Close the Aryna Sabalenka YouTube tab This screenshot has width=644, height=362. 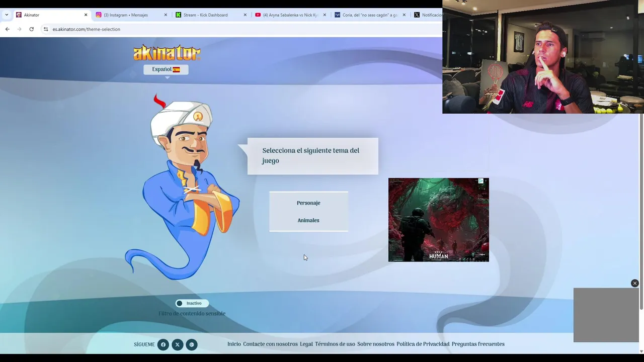325,15
